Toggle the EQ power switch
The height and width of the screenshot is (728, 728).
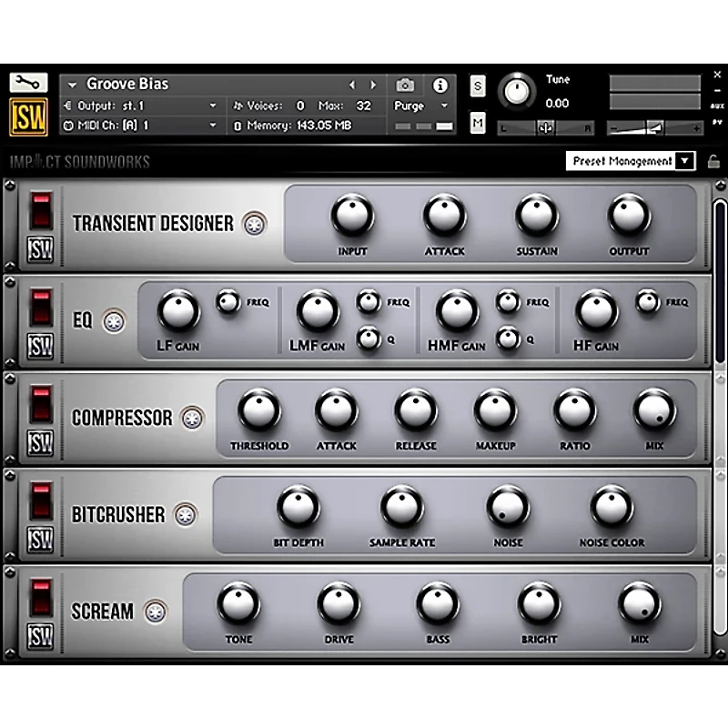click(x=41, y=308)
